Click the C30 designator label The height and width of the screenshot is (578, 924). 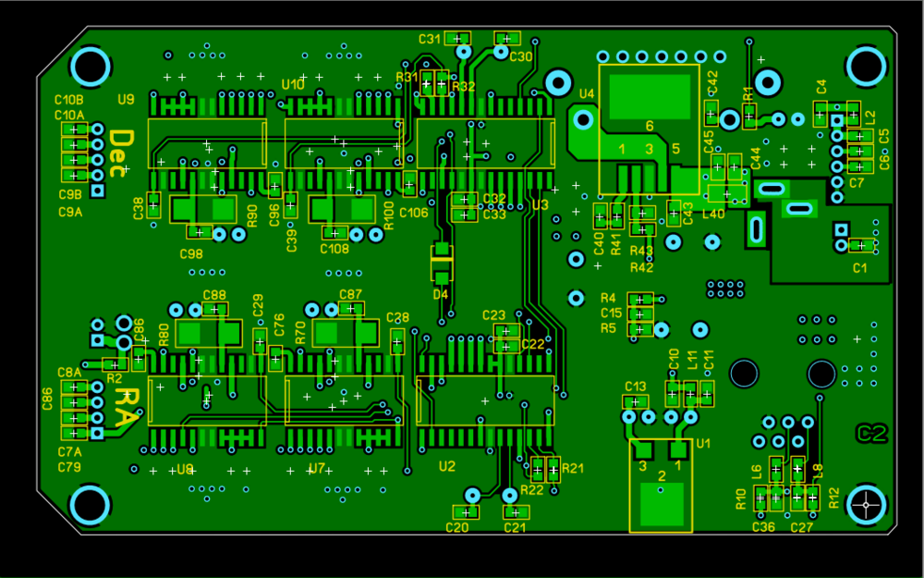tap(521, 56)
